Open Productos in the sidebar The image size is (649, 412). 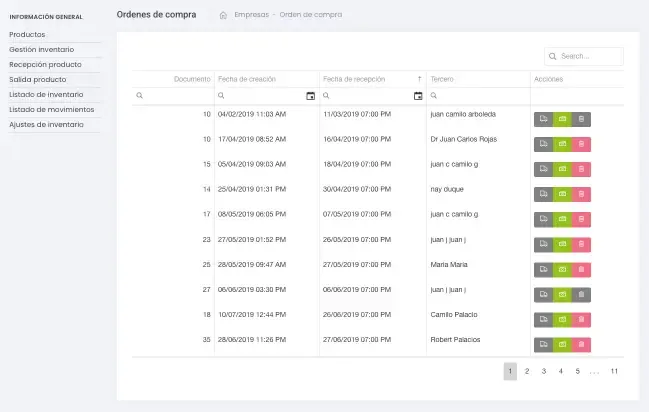(27, 34)
